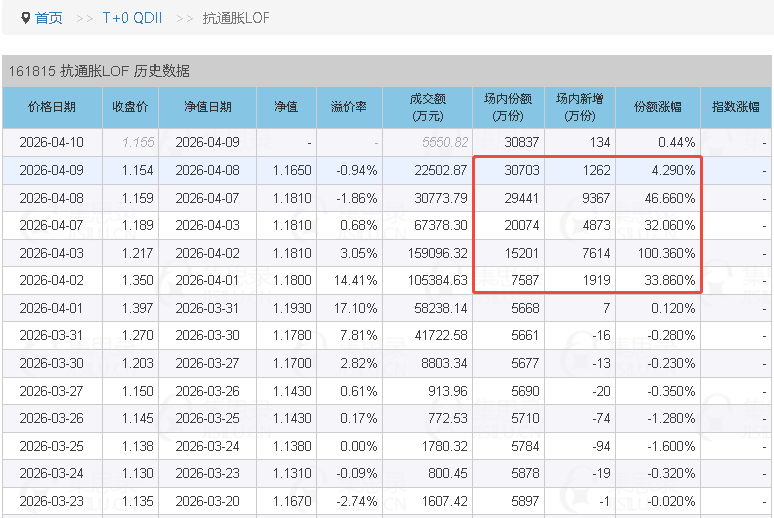Select the 2026-04-10 price date cell
Image resolution: width=774 pixels, height=518 pixels.
pyautogui.click(x=52, y=143)
